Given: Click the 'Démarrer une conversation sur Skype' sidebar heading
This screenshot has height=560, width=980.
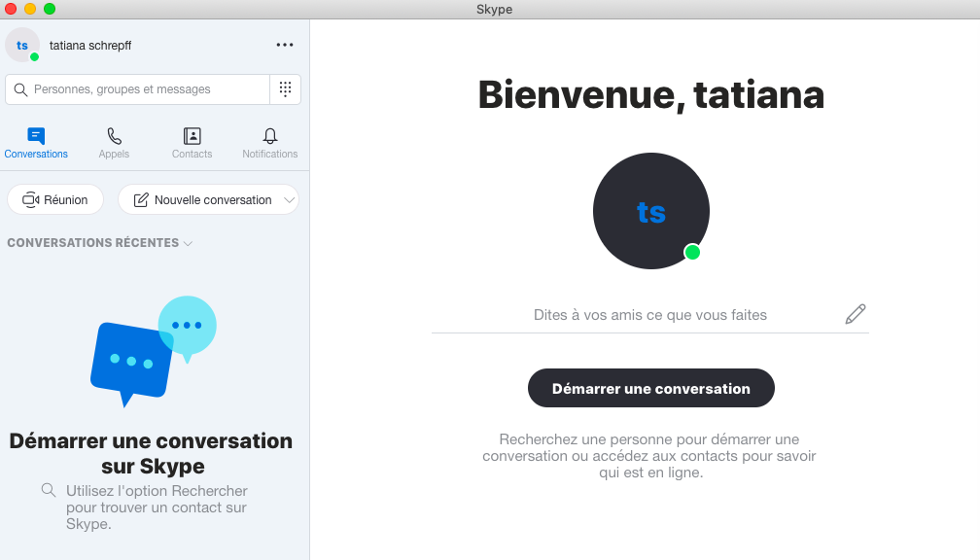Looking at the screenshot, I should click(152, 453).
